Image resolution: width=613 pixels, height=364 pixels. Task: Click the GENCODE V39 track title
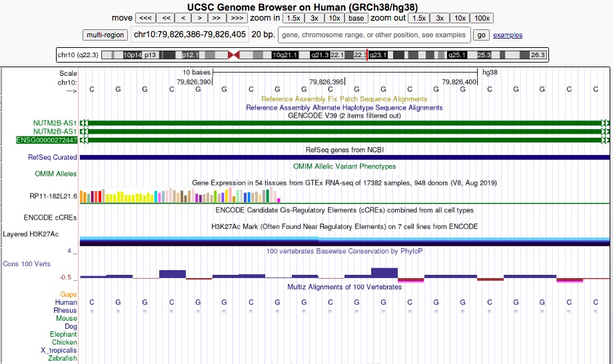click(x=344, y=116)
